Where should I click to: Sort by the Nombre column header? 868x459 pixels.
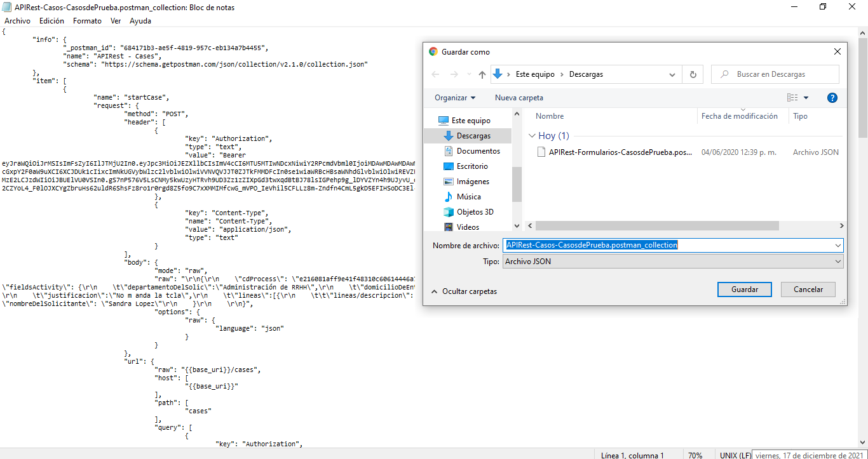pos(550,116)
